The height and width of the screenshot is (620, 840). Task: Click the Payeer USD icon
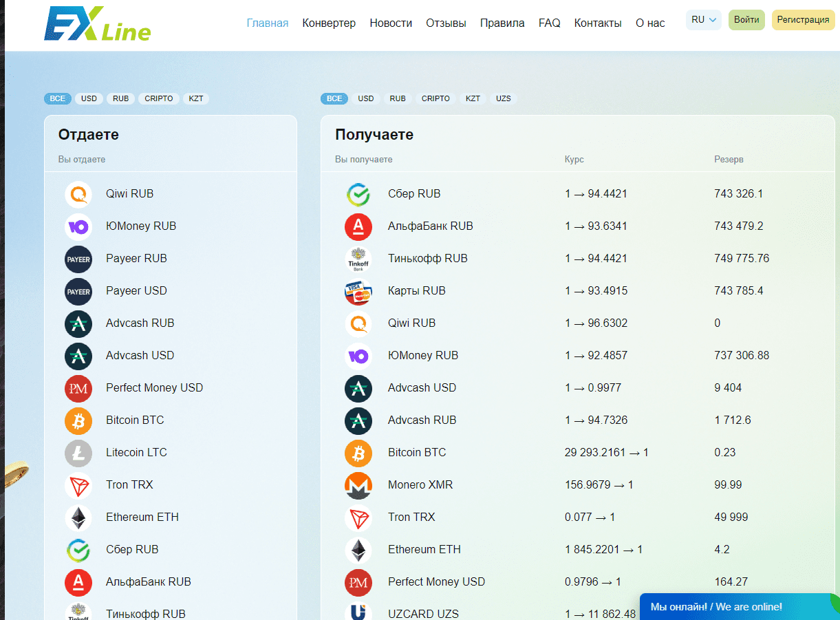(78, 291)
